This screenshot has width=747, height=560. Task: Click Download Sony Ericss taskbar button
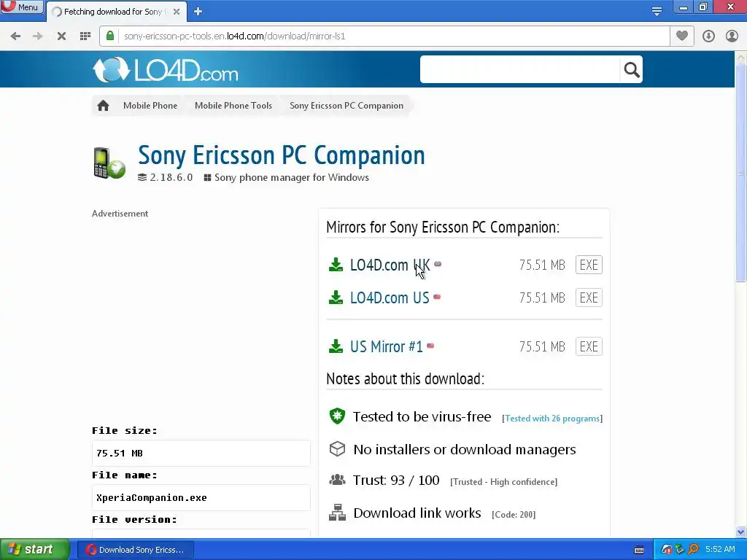(x=136, y=550)
